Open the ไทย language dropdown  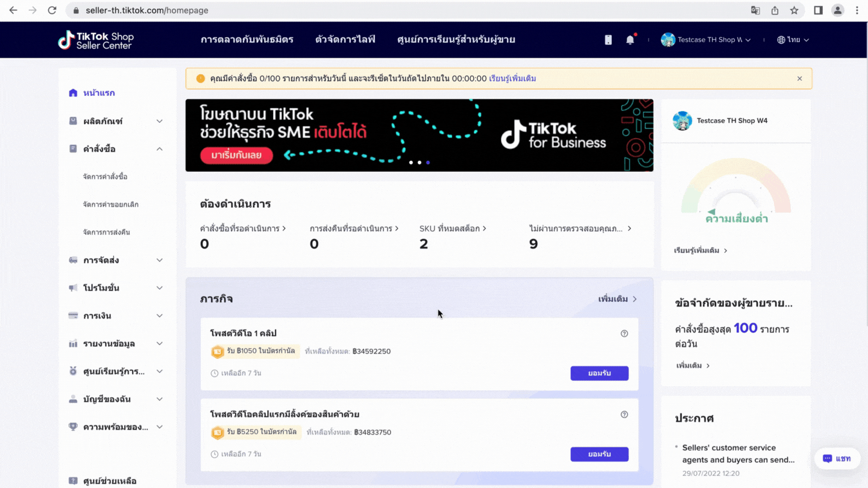tap(793, 40)
